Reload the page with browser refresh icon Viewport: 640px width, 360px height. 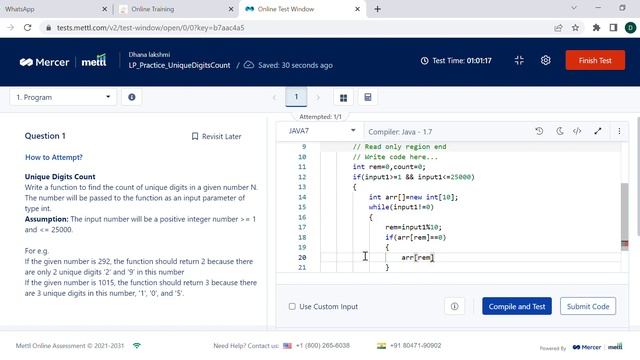coord(27,28)
